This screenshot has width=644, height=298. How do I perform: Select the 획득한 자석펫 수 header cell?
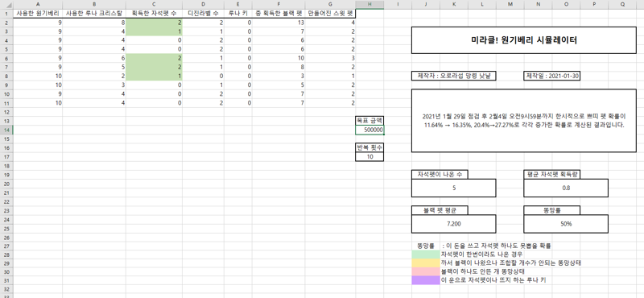pyautogui.click(x=154, y=13)
